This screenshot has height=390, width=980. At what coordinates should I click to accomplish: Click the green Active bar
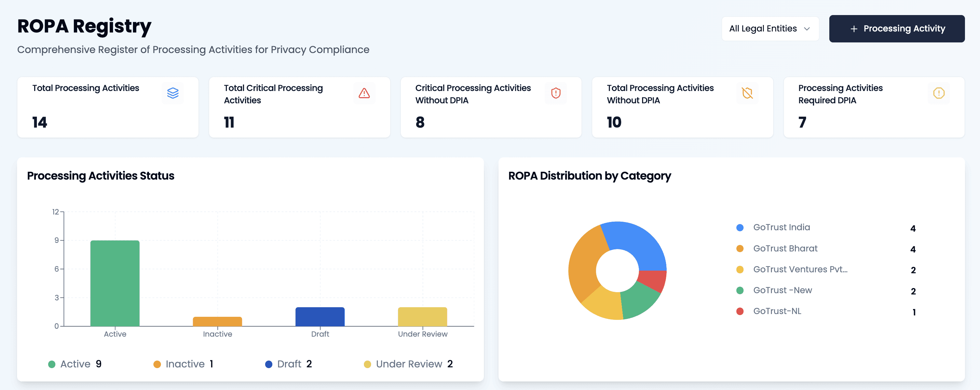115,283
